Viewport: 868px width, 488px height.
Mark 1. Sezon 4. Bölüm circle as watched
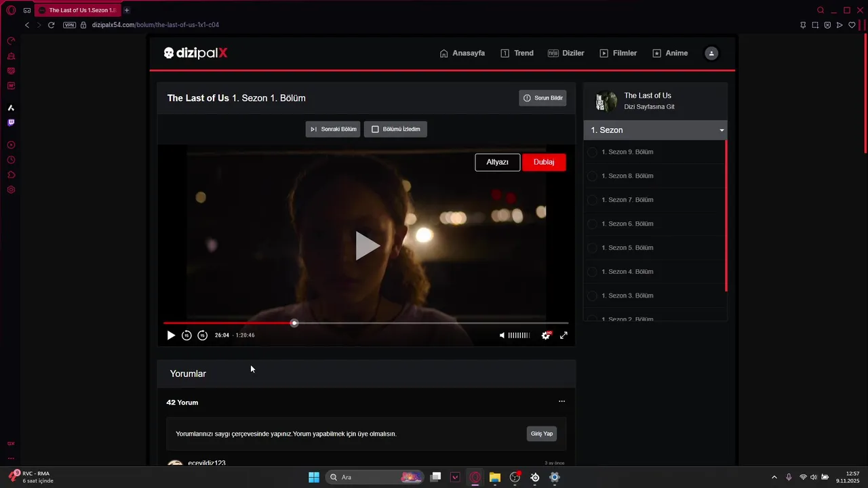click(592, 272)
